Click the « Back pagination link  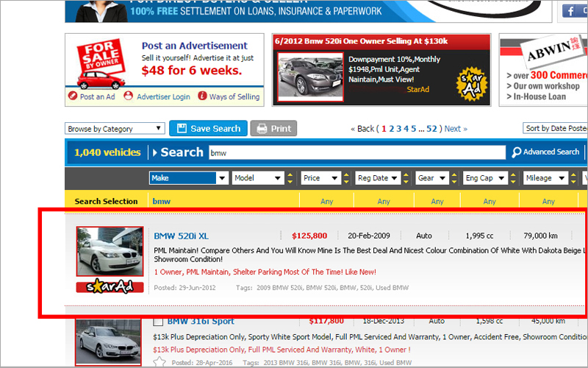(x=362, y=129)
